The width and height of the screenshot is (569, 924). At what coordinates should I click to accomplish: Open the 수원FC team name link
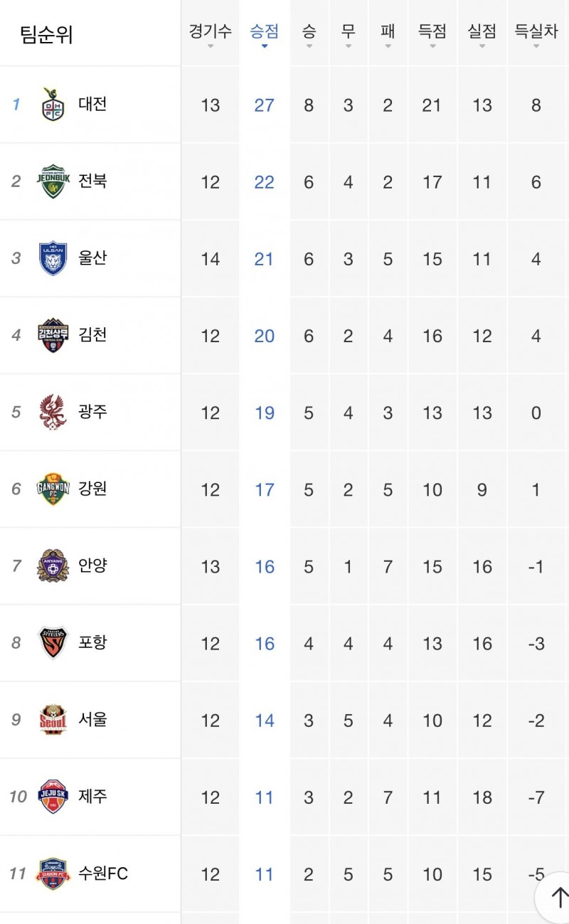(103, 873)
